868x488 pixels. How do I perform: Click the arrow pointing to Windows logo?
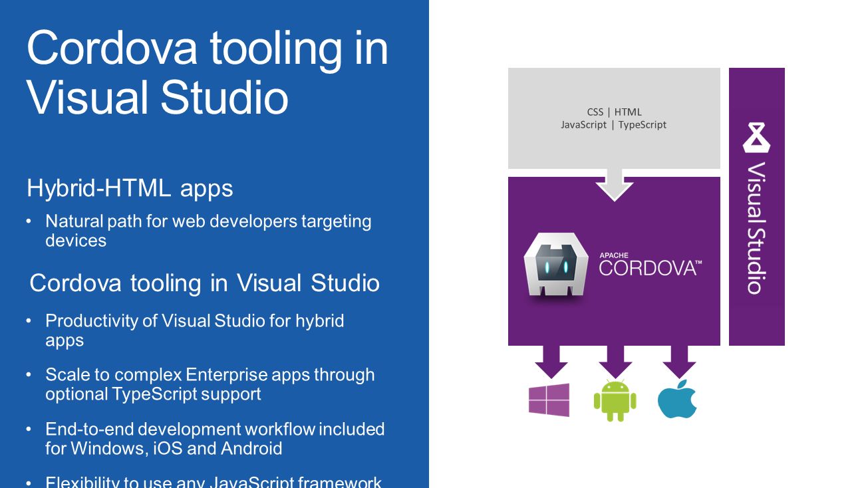click(551, 362)
